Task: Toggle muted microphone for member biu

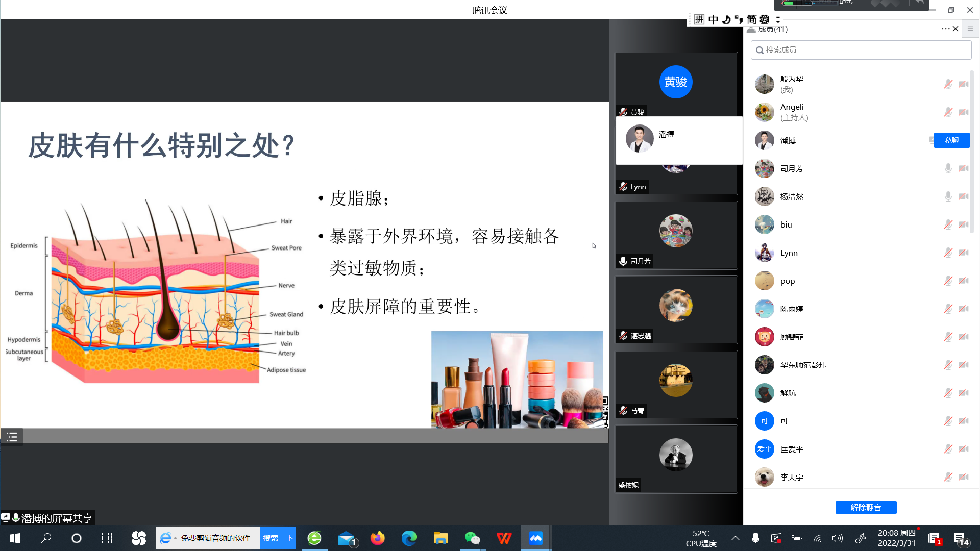Action: click(948, 224)
